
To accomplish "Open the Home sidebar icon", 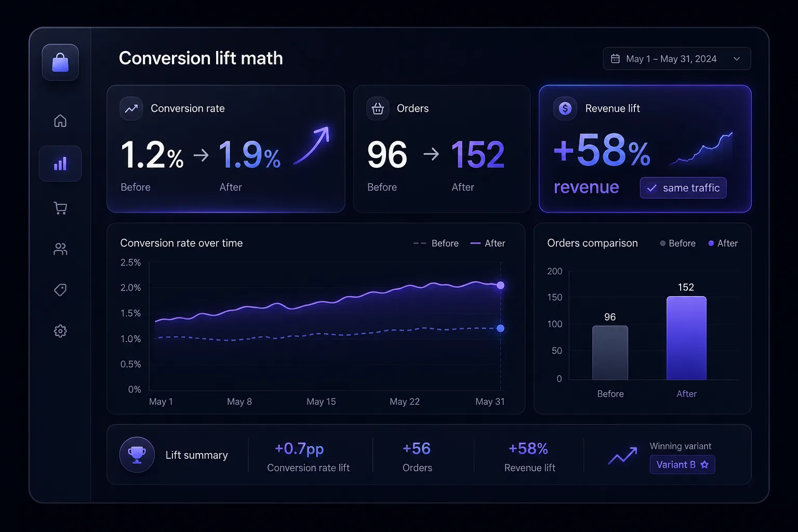I will click(60, 121).
